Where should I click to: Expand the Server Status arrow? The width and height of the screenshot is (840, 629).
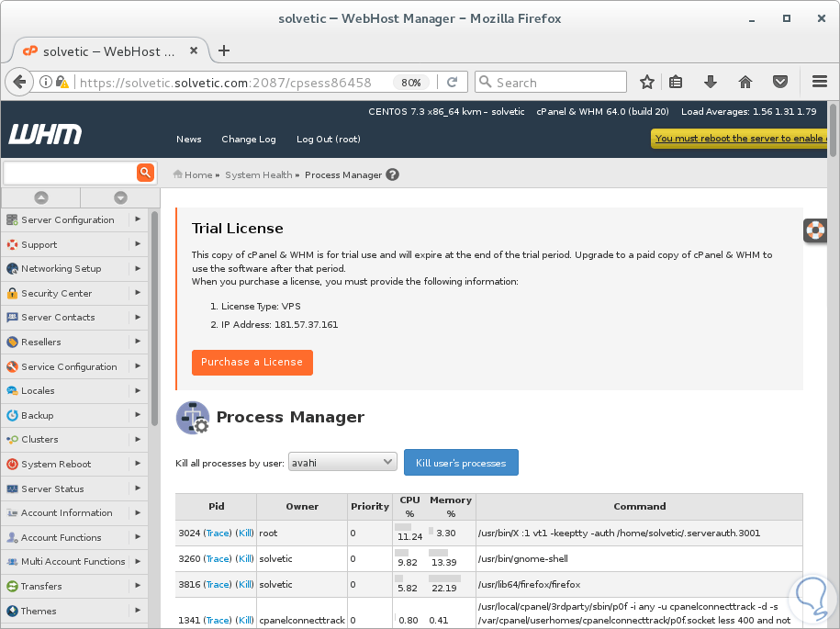point(139,489)
